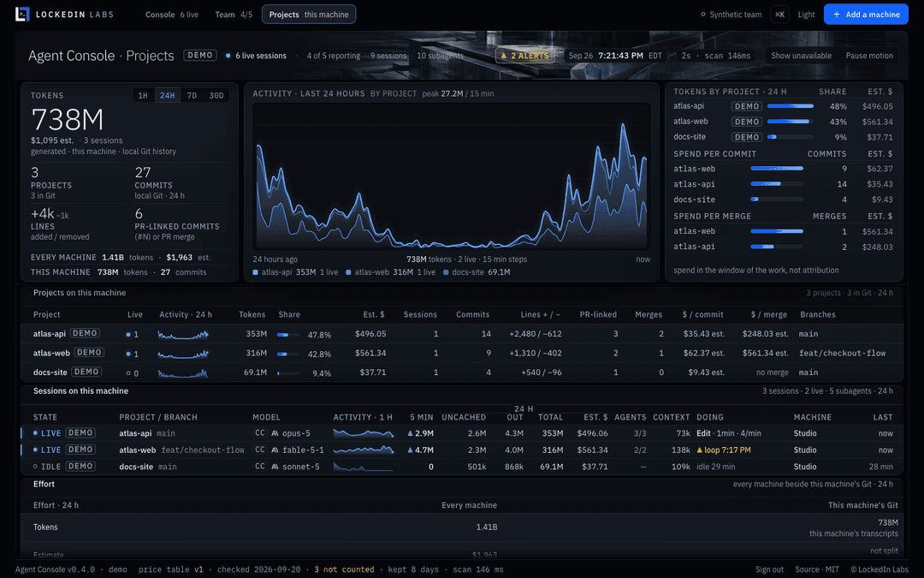Viewport: 924px width, 578px height.
Task: Select the 1H token range
Action: click(x=143, y=96)
